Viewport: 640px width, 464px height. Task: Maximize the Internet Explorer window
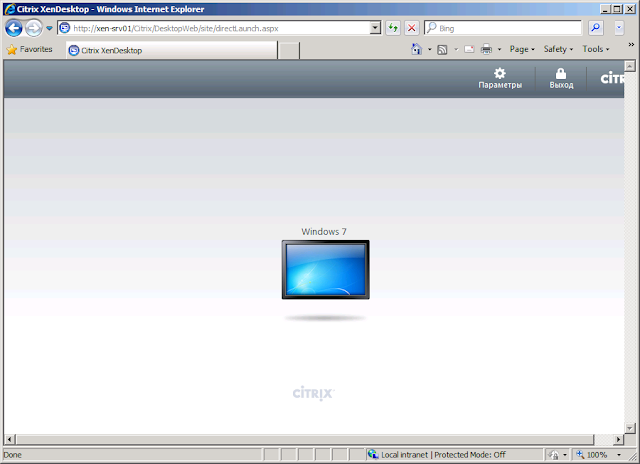pos(617,9)
